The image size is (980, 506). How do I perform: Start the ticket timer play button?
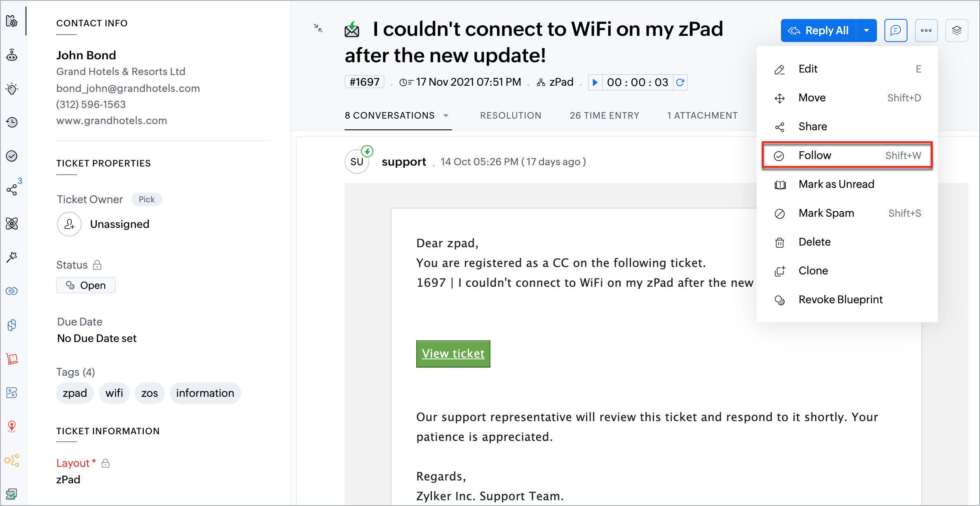point(595,82)
